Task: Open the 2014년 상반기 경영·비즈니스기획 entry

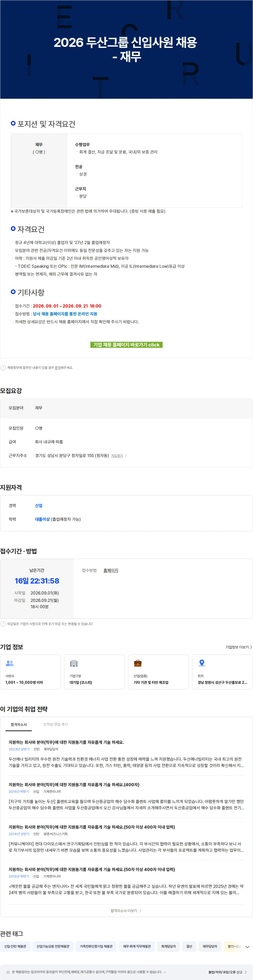Action: [x=126, y=839]
